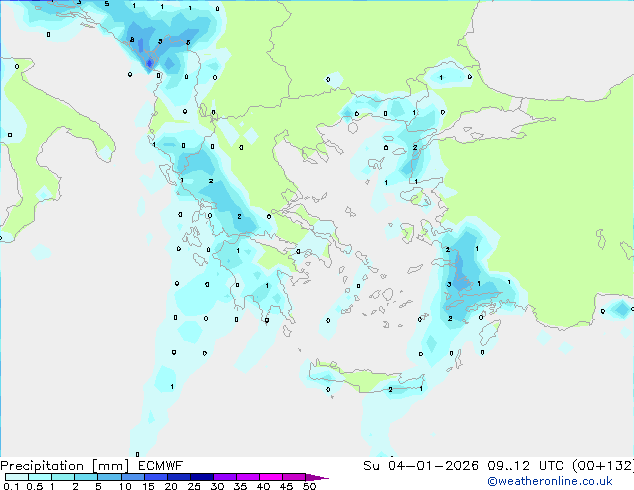The height and width of the screenshot is (490, 634).
Task: Pick the legend swatch between 10 and 15
Action: (133, 477)
